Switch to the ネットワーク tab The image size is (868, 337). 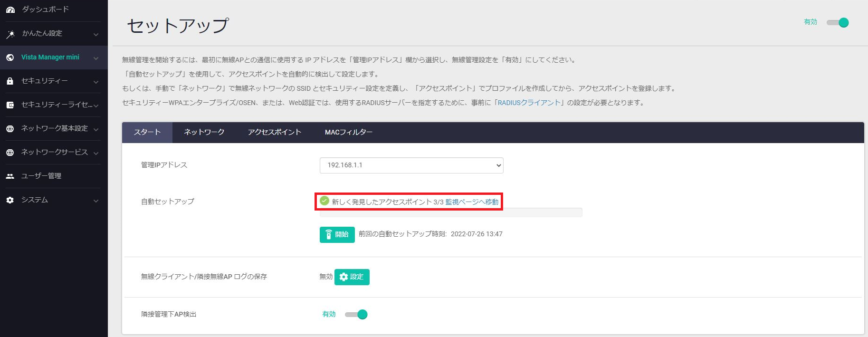point(204,132)
